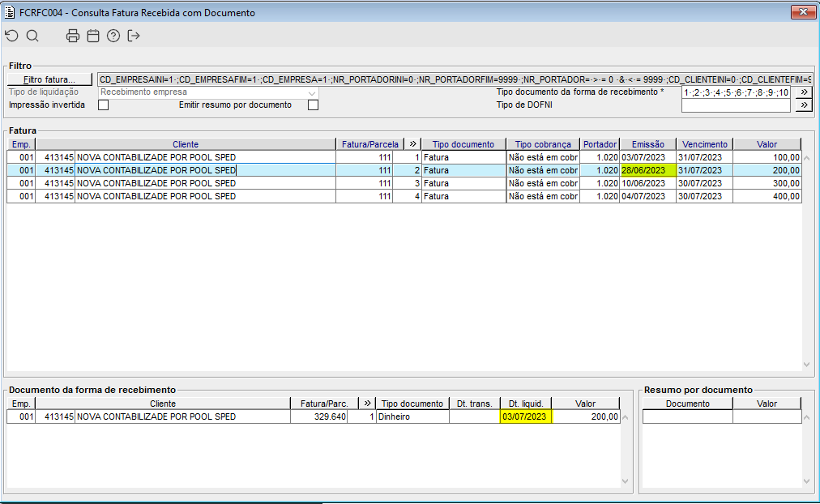Image resolution: width=820 pixels, height=504 pixels.
Task: Close the FCRFC004 window
Action: 803,11
